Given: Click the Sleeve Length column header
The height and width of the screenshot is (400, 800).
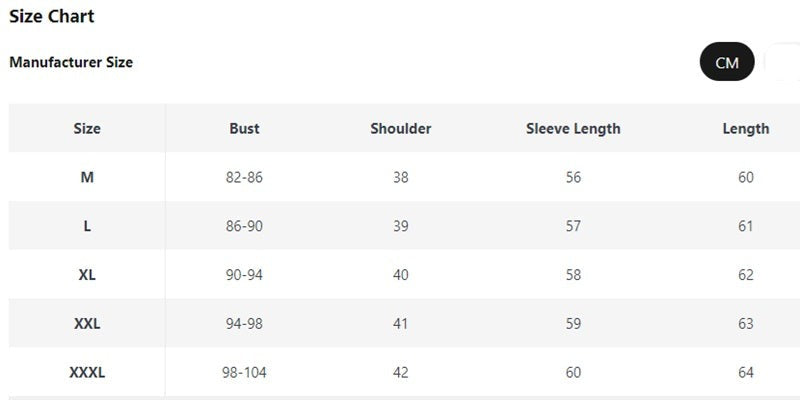Looking at the screenshot, I should pyautogui.click(x=573, y=128).
